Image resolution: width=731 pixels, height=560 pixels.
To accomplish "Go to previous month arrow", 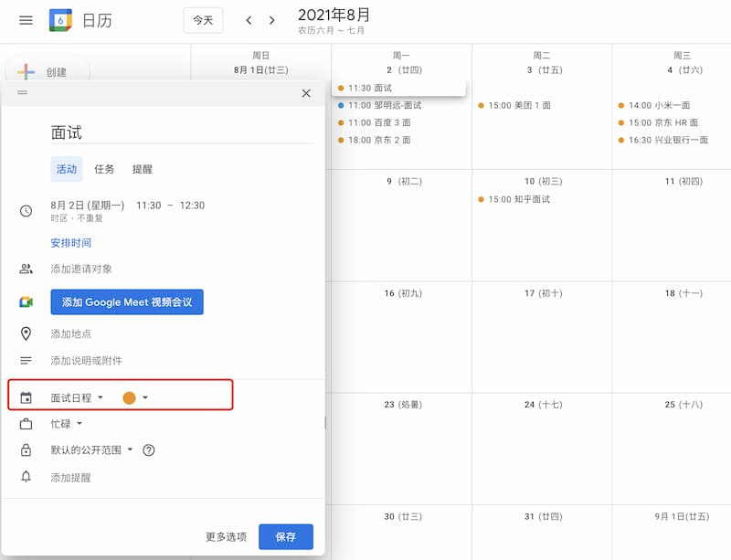I will 249,20.
